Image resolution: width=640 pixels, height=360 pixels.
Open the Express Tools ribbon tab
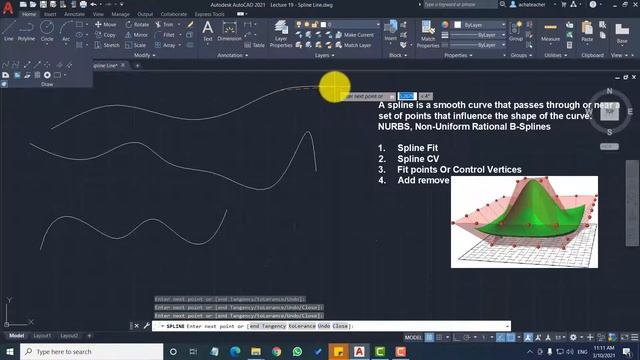tap(209, 14)
